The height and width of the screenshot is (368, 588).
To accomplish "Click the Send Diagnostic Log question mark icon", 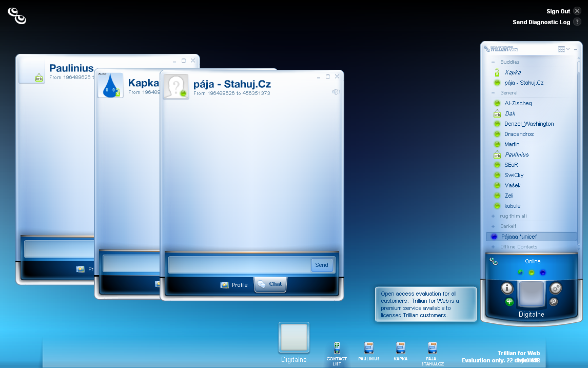I will (578, 22).
